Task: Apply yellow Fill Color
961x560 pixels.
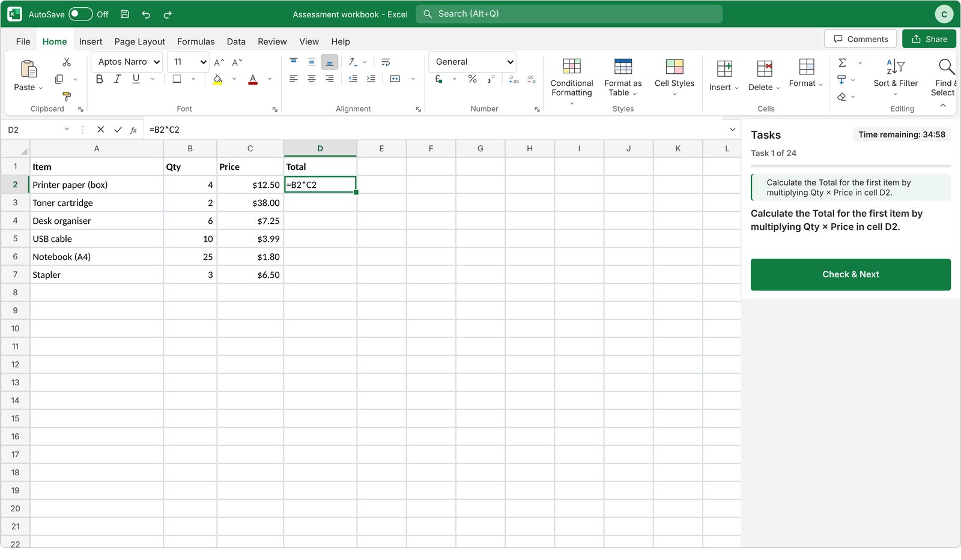Action: coord(217,79)
